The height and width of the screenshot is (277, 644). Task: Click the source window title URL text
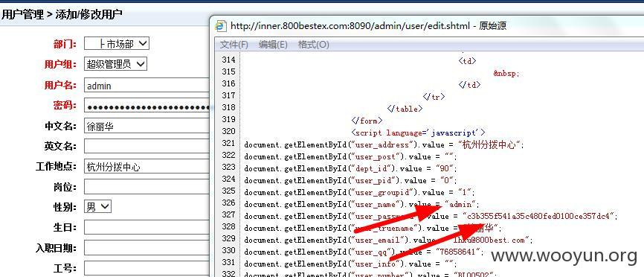[350, 26]
